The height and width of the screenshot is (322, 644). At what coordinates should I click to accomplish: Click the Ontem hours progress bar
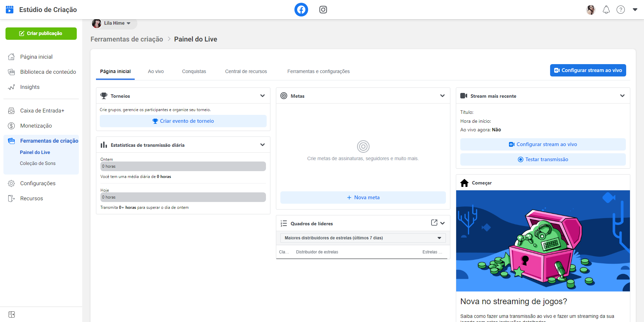point(183,166)
